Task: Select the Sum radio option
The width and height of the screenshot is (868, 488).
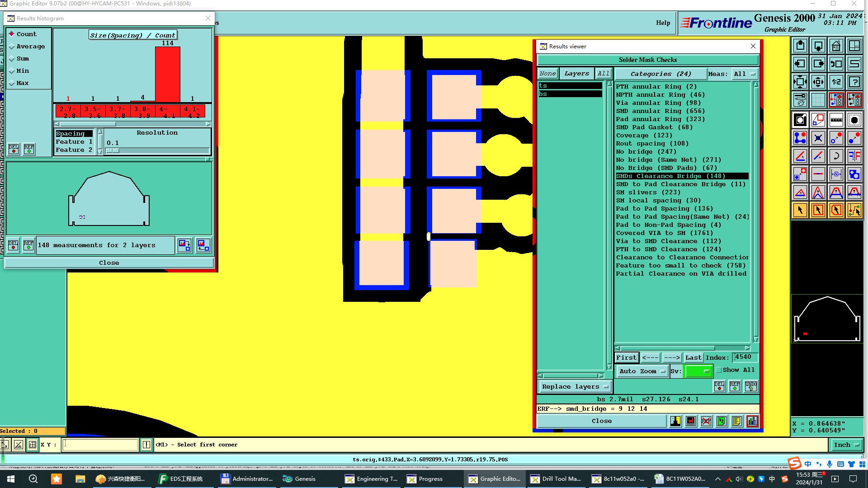Action: point(19,58)
